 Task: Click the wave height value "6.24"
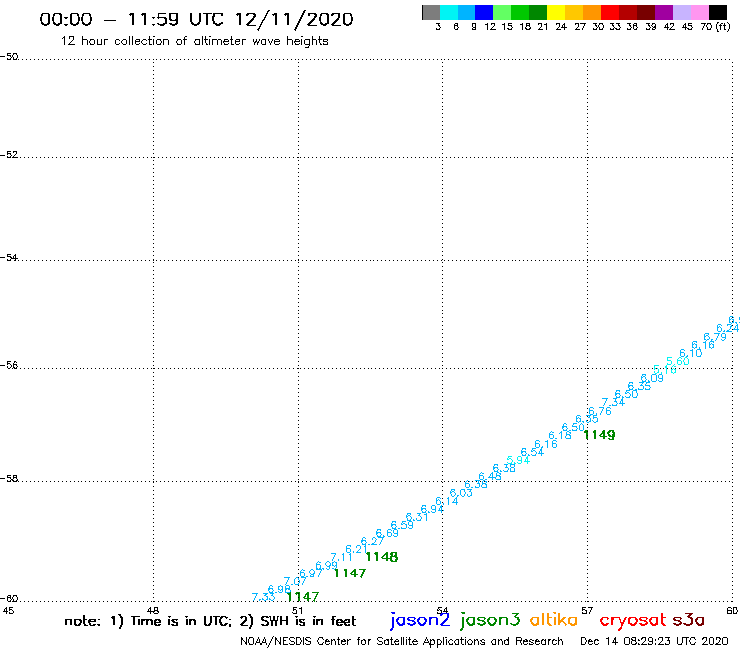tap(728, 328)
